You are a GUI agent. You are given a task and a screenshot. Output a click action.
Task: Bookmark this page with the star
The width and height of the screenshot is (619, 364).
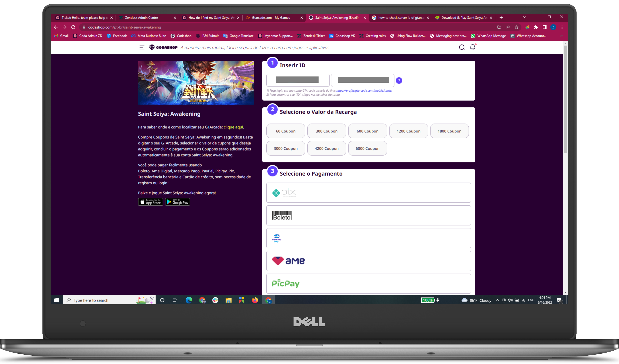pyautogui.click(x=517, y=27)
